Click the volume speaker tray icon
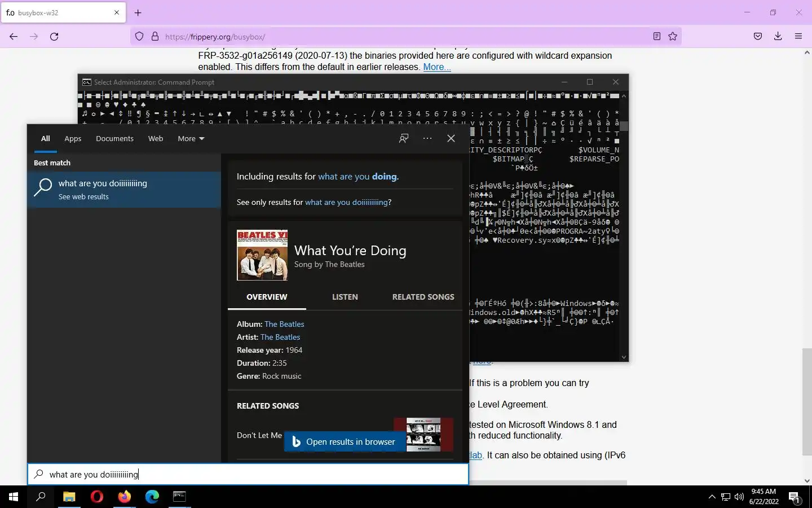This screenshot has height=508, width=812. [x=739, y=497]
